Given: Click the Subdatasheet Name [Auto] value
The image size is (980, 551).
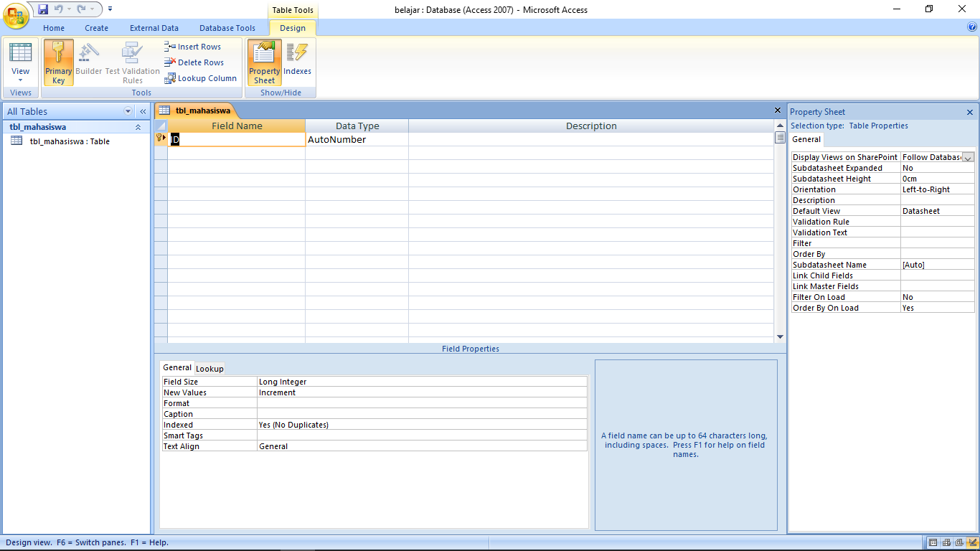Looking at the screenshot, I should [x=938, y=265].
